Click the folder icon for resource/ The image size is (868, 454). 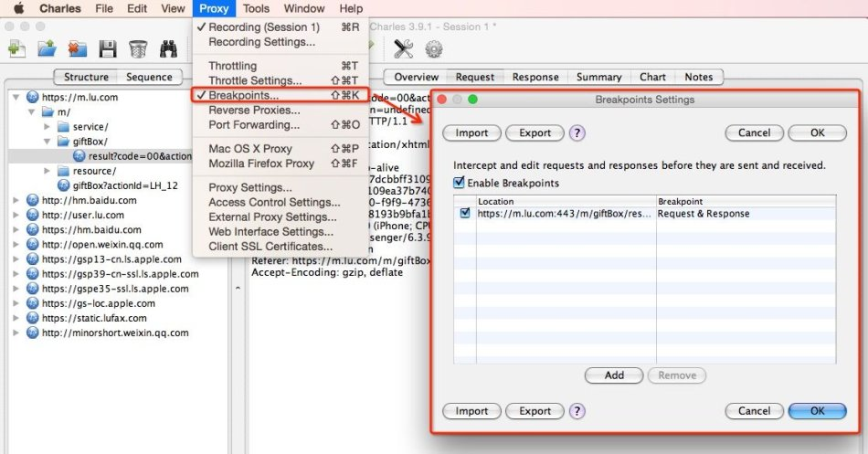(x=64, y=171)
